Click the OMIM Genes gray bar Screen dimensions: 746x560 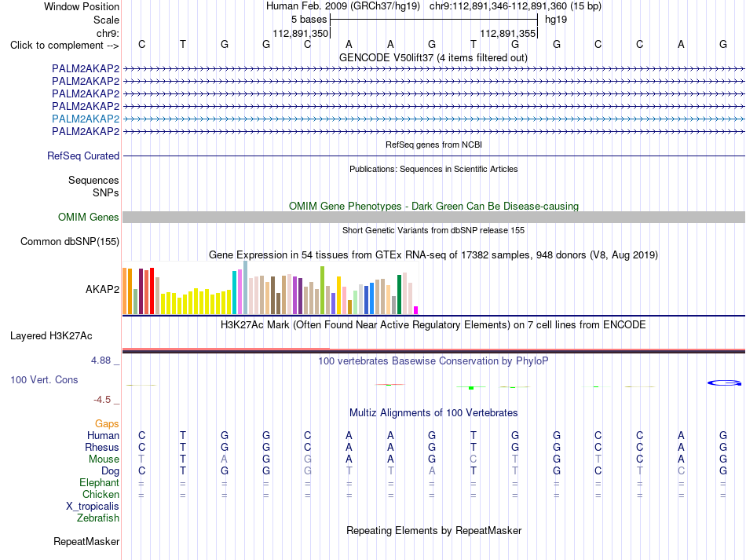click(433, 217)
